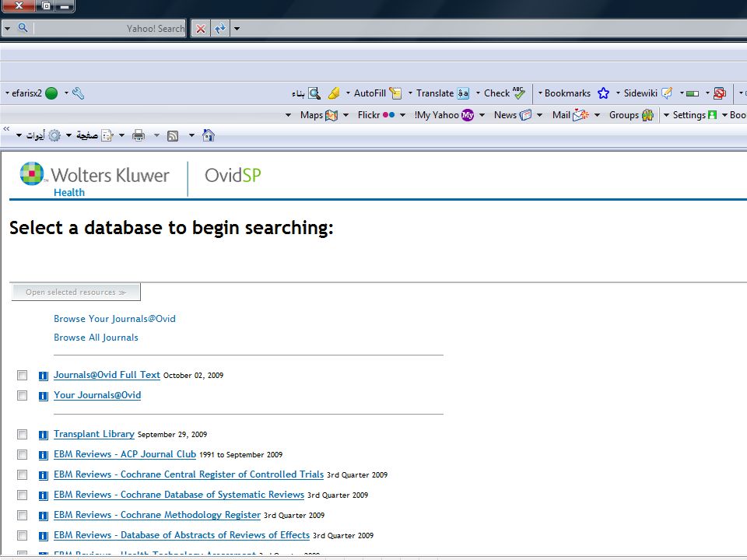The image size is (747, 560).
Task: Open My Yahoo from toolbar
Action: [x=444, y=115]
